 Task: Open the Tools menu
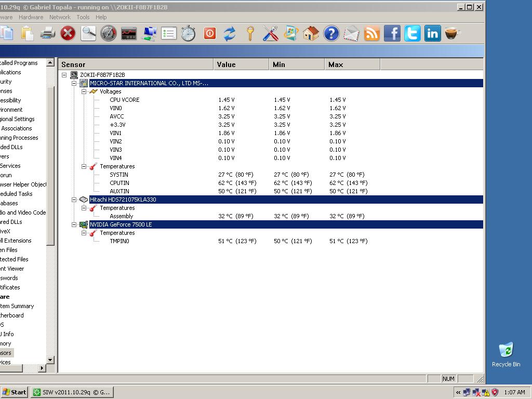coord(83,17)
